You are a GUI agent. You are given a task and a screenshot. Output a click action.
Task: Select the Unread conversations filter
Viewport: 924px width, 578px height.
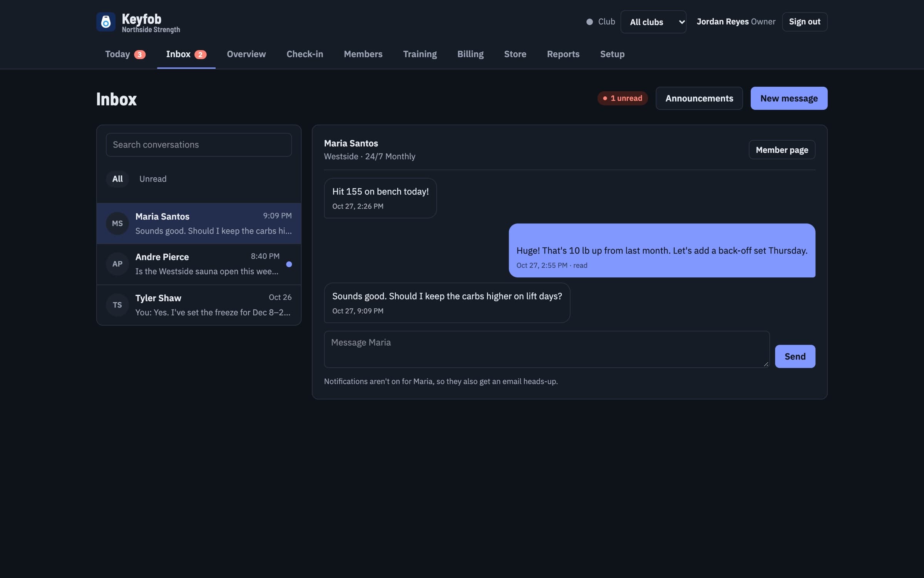coord(153,179)
